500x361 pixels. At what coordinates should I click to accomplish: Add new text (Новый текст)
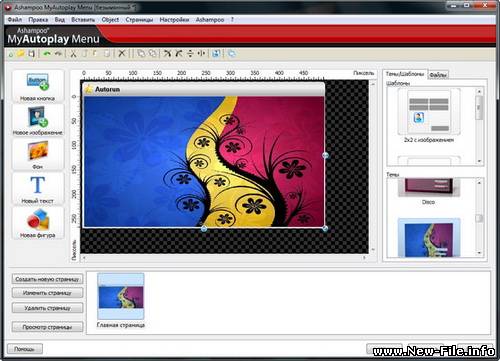coord(38,189)
